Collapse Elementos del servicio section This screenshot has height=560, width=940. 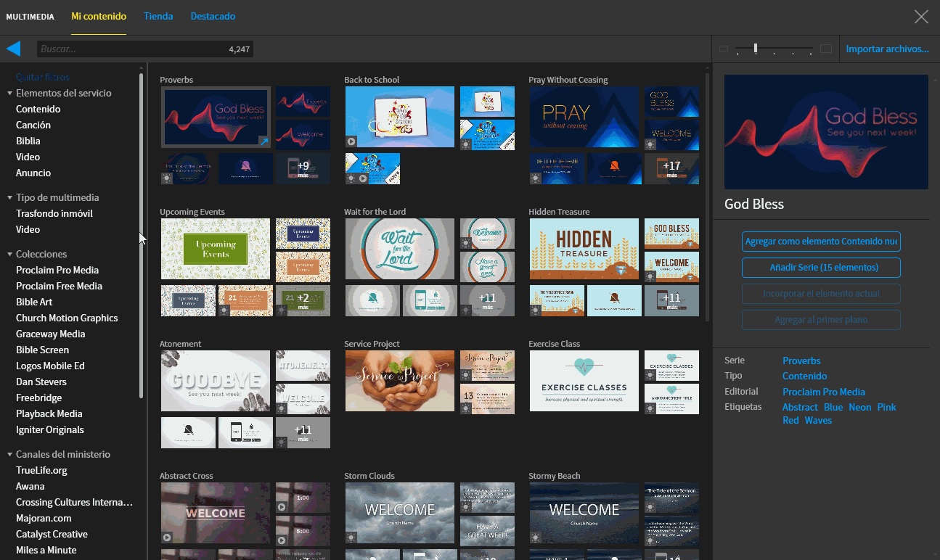pyautogui.click(x=9, y=94)
